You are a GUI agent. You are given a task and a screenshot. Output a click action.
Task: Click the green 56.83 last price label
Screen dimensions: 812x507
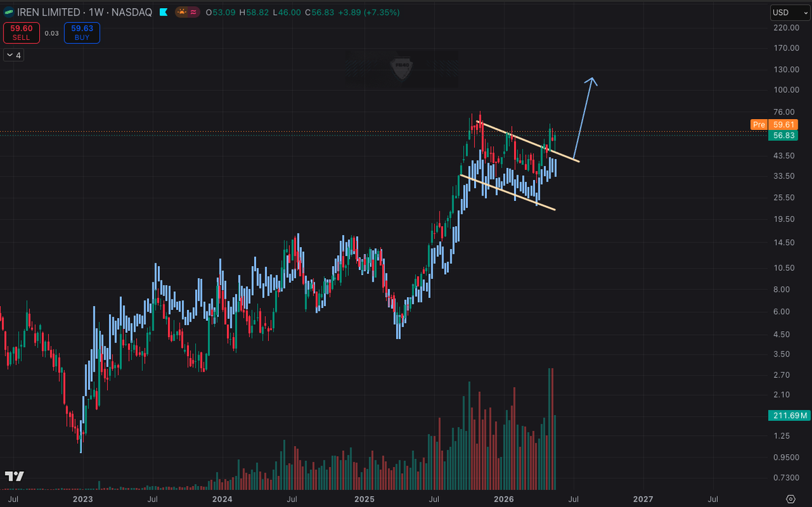coord(783,135)
